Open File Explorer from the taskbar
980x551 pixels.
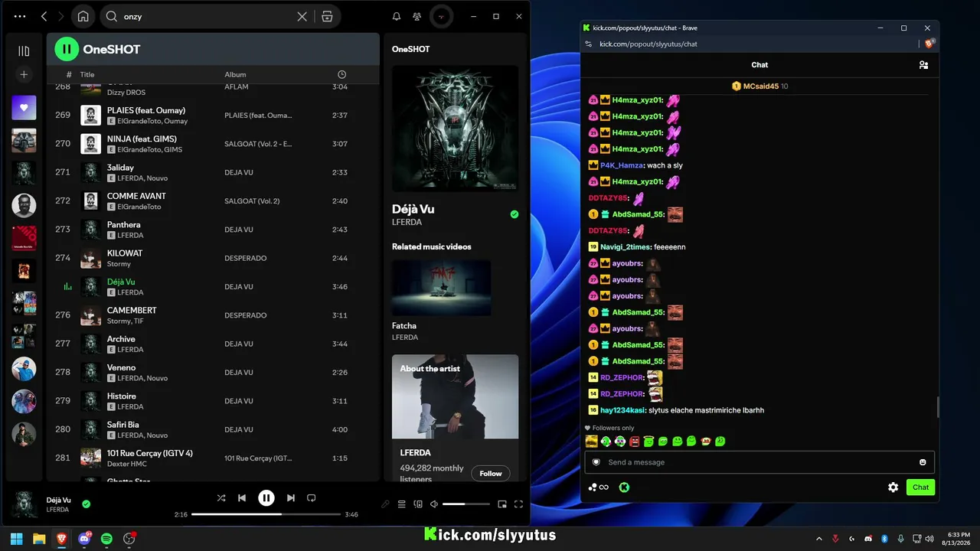pyautogui.click(x=39, y=539)
